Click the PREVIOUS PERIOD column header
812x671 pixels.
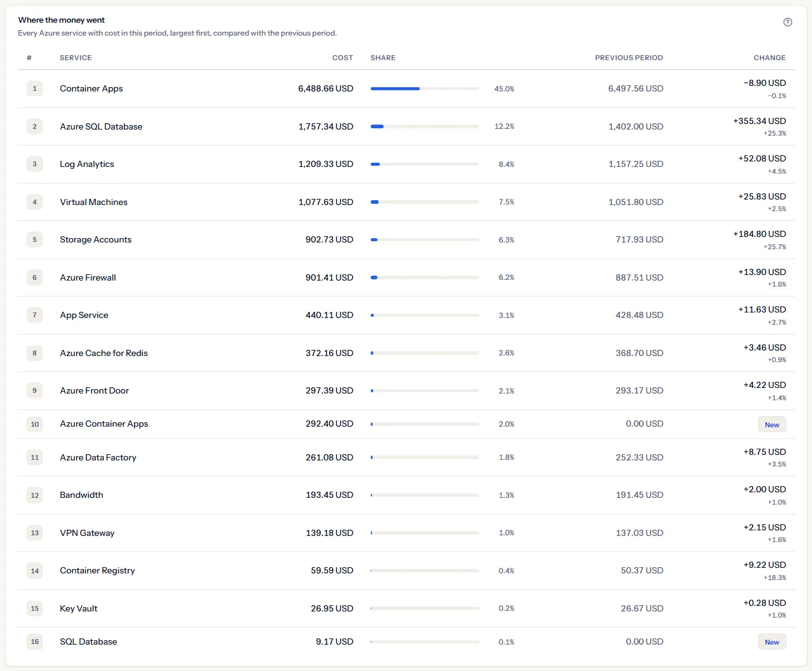coord(629,58)
